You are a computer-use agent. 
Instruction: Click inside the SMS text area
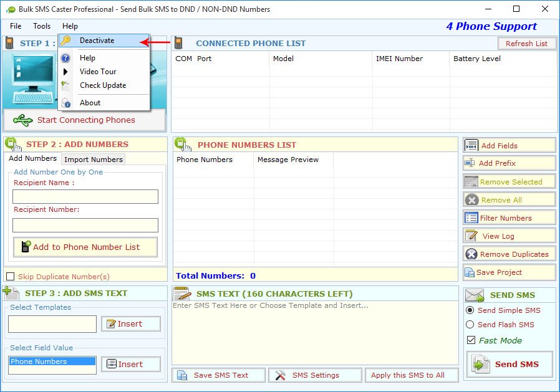(316, 333)
